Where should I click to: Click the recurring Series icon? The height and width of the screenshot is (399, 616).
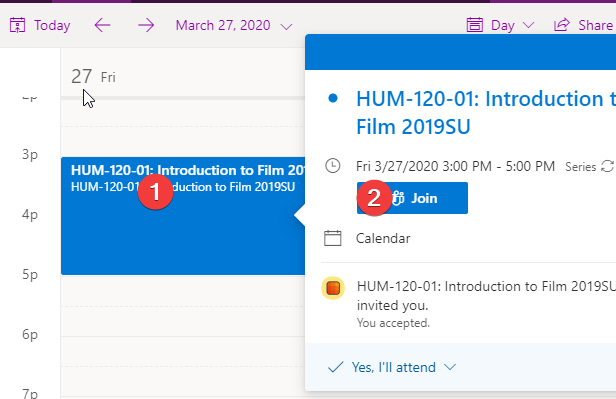pyautogui.click(x=607, y=166)
